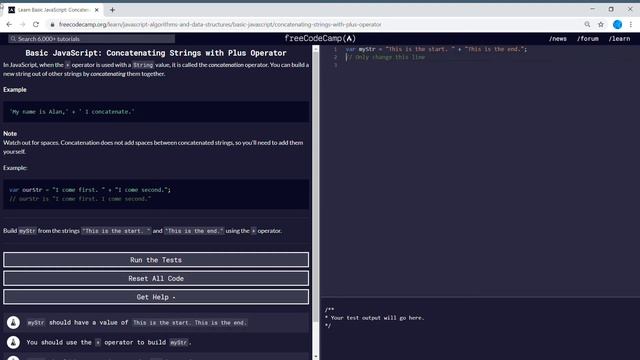This screenshot has width=640, height=360.
Task: Click the zoom magnifier icon in address bar
Action: (587, 24)
